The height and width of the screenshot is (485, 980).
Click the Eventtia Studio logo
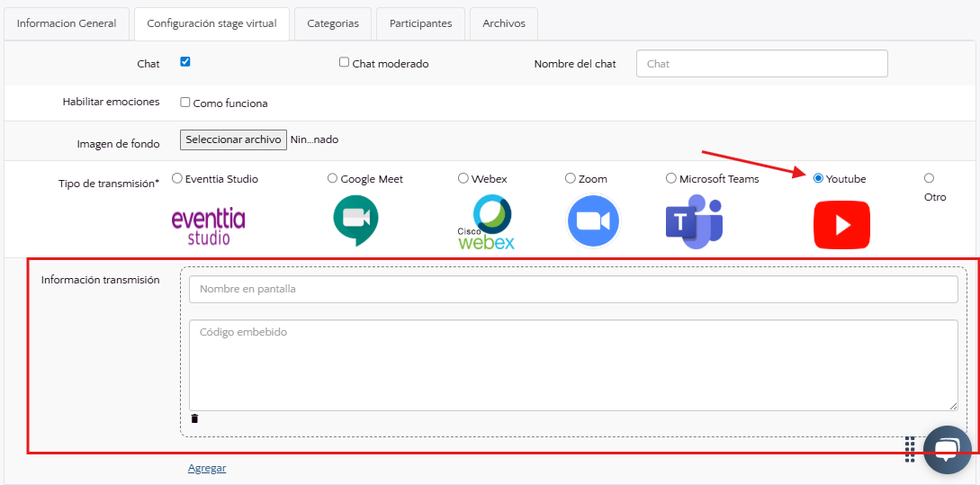[208, 226]
